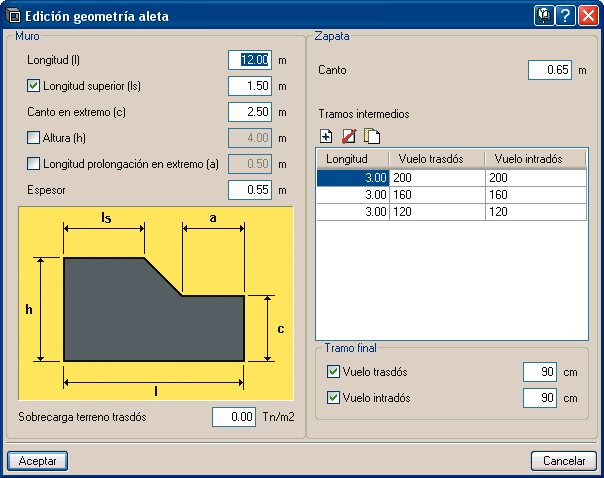Edit Tramo final Vuelo trasdós value 90
The image size is (604, 478).
click(x=540, y=372)
